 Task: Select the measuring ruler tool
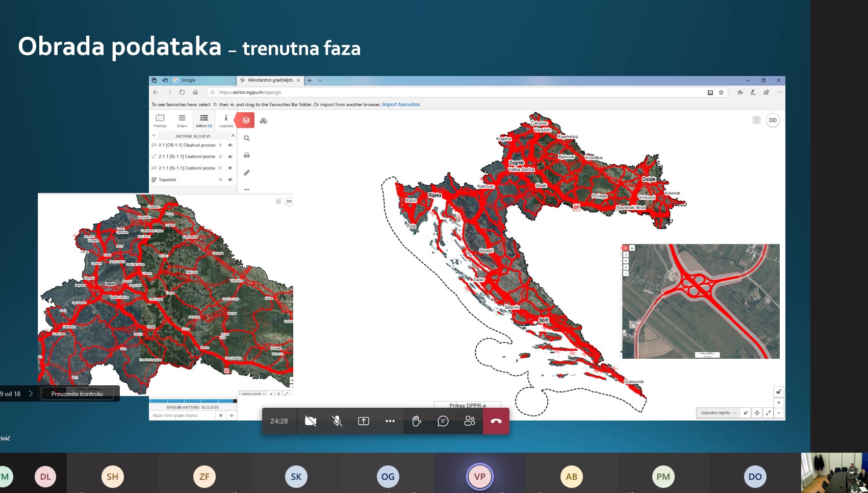247,172
